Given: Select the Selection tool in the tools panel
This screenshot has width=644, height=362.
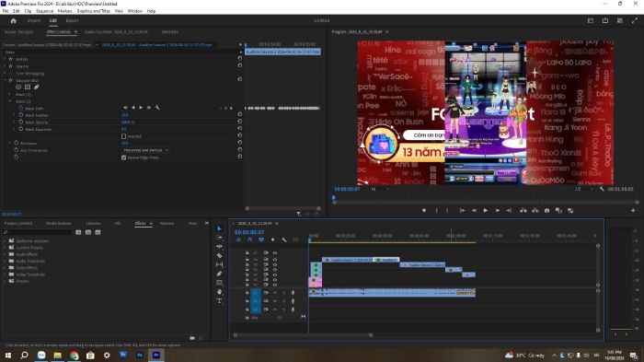Looking at the screenshot, I should 219,228.
